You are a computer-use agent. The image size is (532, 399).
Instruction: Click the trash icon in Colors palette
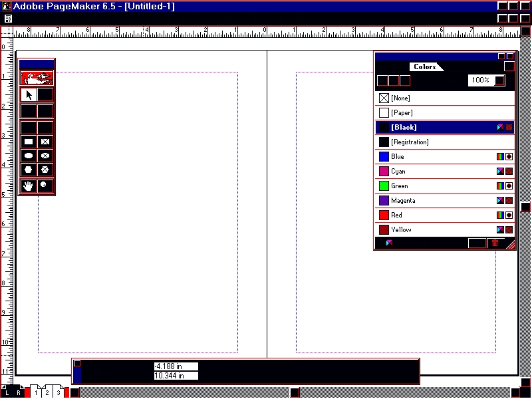pyautogui.click(x=495, y=243)
